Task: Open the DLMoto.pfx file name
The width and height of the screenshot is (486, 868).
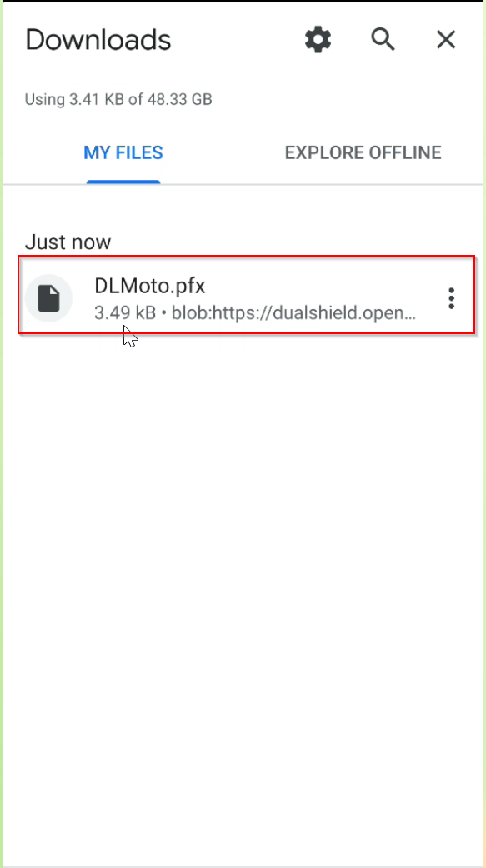Action: (x=149, y=287)
